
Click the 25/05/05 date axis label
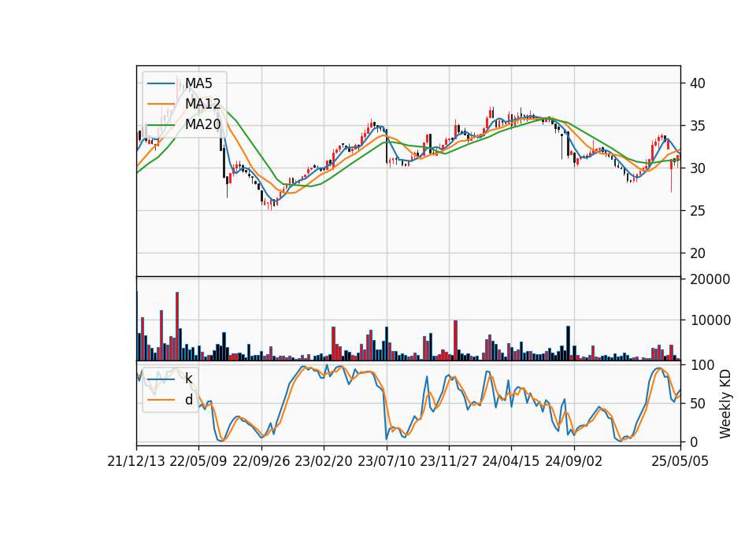[x=680, y=461]
